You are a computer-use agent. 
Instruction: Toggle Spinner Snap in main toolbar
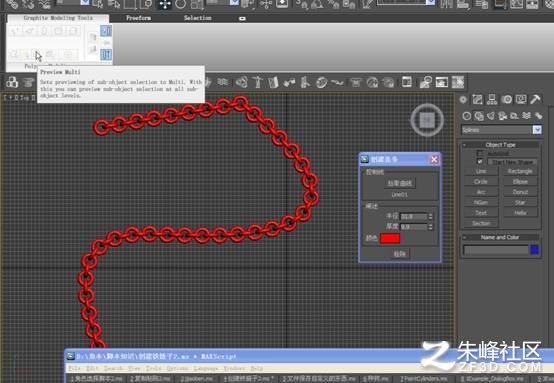click(349, 4)
